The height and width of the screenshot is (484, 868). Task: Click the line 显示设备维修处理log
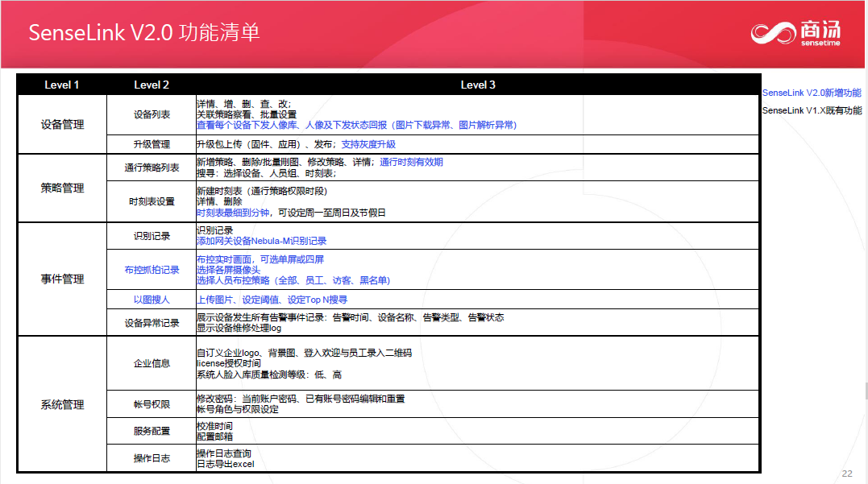tap(239, 328)
